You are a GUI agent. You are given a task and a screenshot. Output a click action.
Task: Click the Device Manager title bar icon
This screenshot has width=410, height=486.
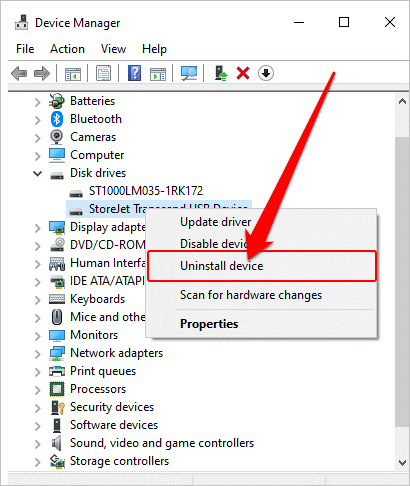point(22,22)
